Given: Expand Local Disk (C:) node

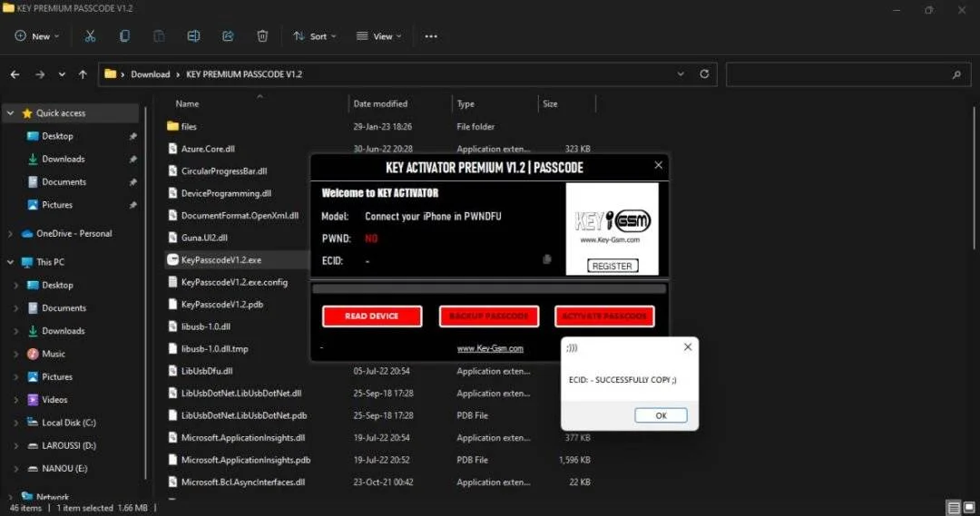Looking at the screenshot, I should tap(16, 423).
